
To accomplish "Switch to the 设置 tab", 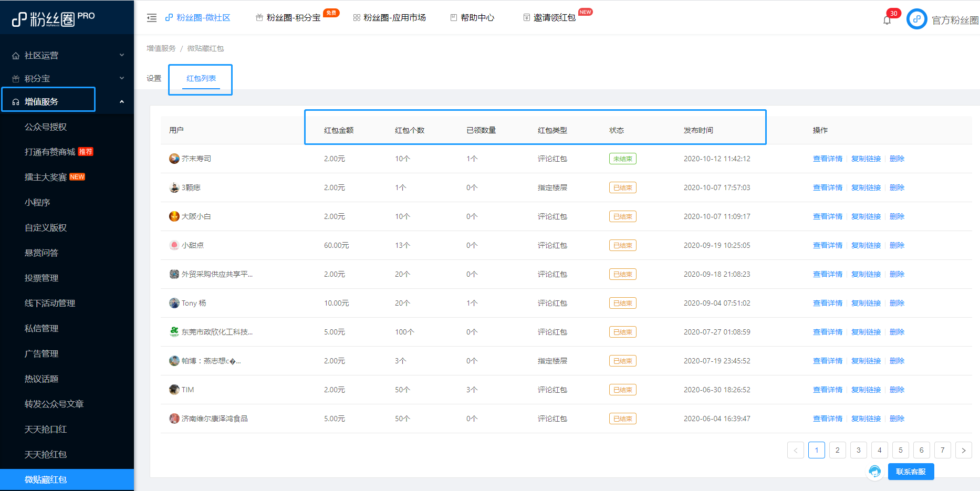I will [x=154, y=78].
